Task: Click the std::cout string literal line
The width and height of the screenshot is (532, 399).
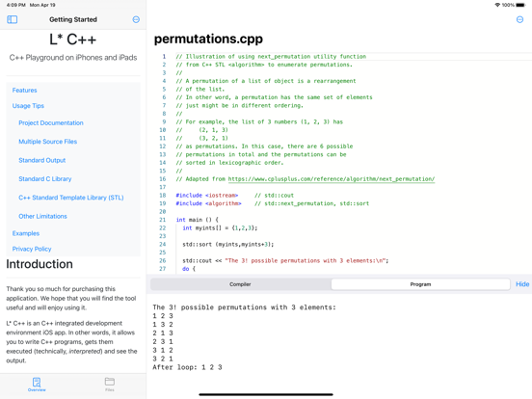Action: click(x=285, y=260)
